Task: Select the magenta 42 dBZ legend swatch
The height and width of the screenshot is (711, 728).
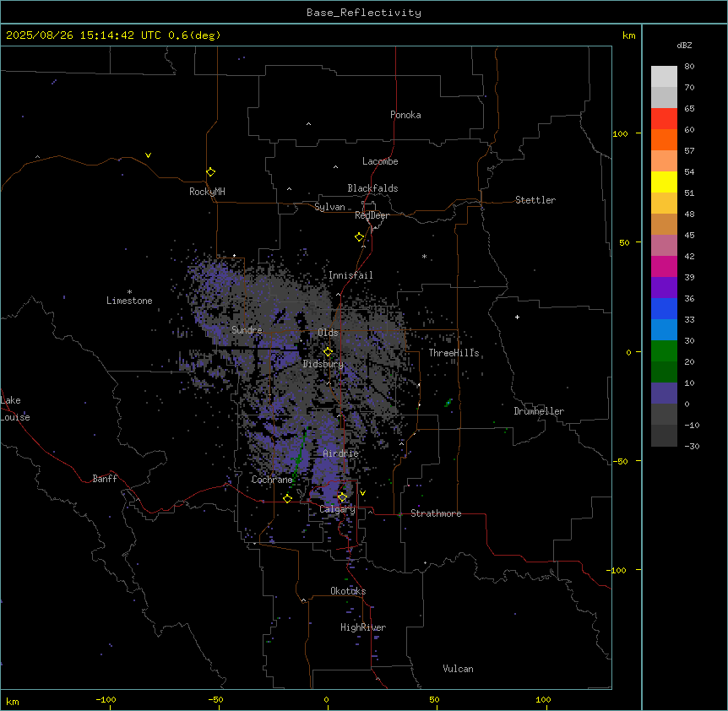Action: 664,266
